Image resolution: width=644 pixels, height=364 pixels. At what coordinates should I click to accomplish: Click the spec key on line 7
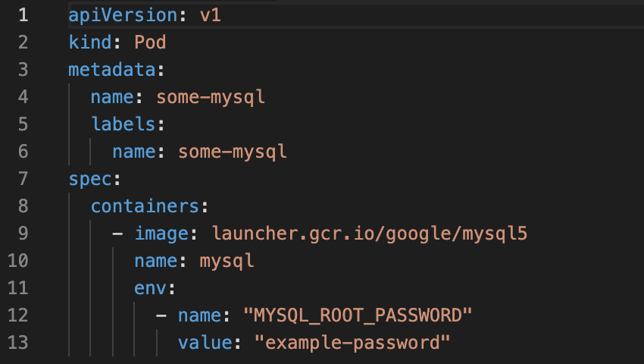pos(90,180)
